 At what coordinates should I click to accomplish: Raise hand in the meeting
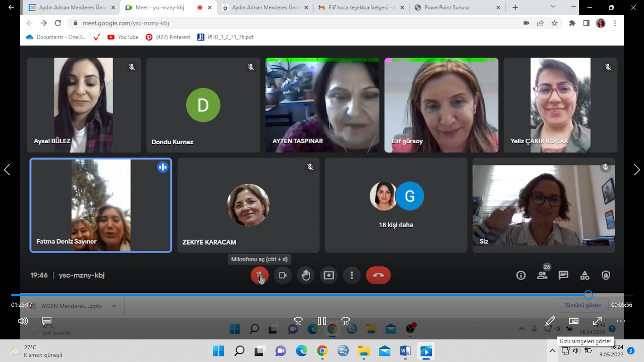[x=305, y=275]
